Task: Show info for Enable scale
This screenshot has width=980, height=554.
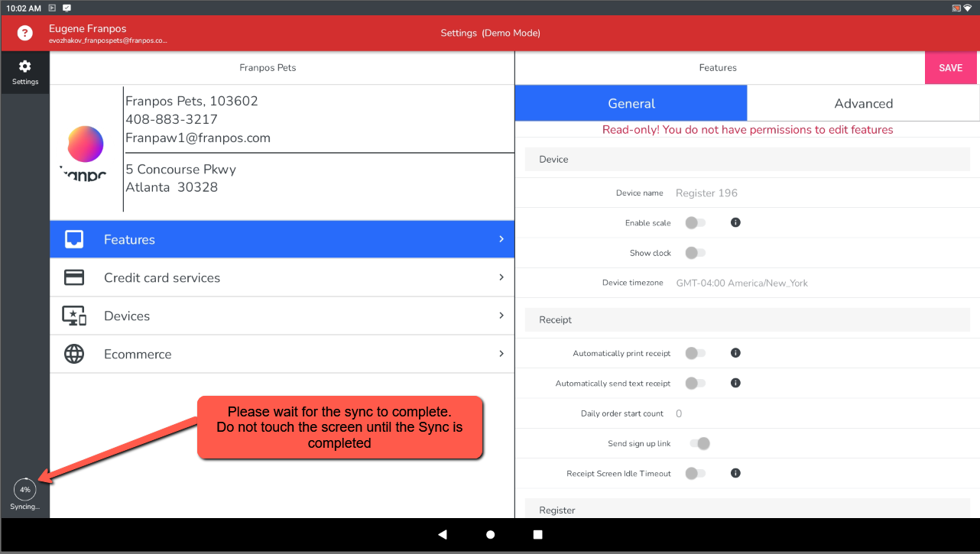Action: click(735, 222)
